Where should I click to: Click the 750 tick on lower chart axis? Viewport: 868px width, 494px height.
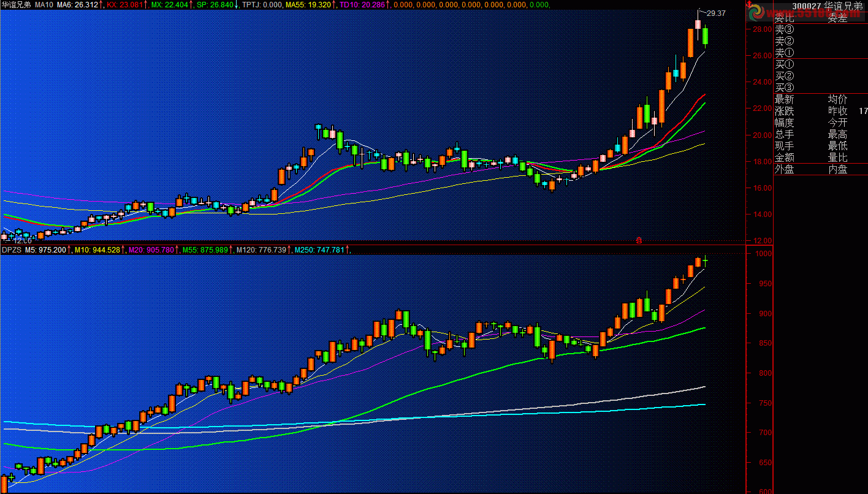click(x=764, y=403)
